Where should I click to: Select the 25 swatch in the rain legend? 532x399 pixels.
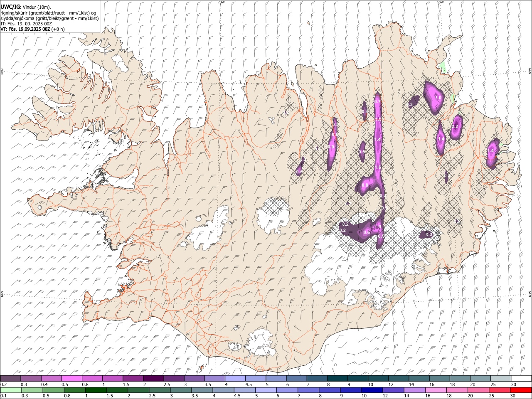coord(500,390)
